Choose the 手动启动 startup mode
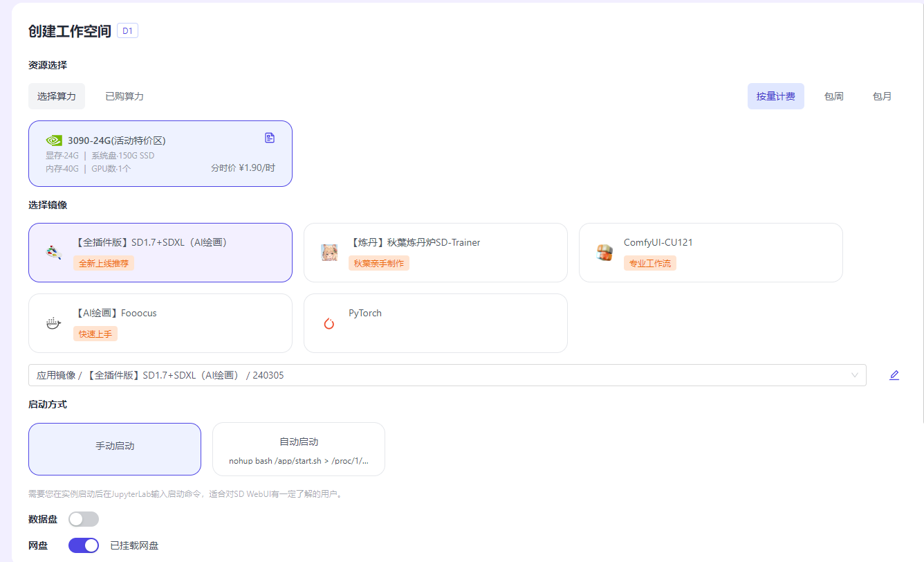This screenshot has height=562, width=924. [x=114, y=448]
